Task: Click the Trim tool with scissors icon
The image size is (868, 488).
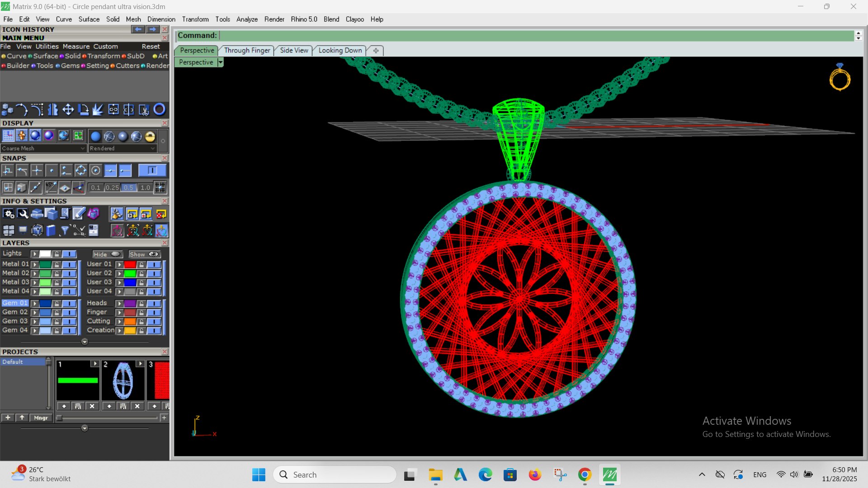Action: pyautogui.click(x=144, y=109)
